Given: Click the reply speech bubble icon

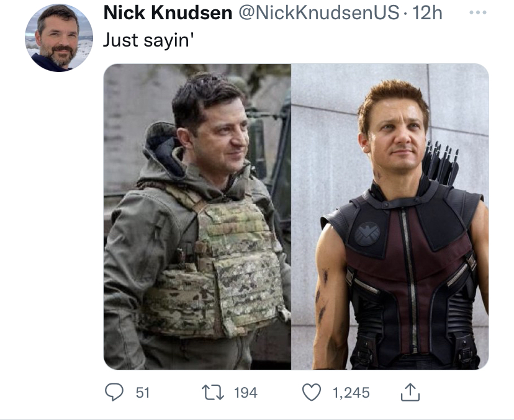Looking at the screenshot, I should pyautogui.click(x=113, y=392).
